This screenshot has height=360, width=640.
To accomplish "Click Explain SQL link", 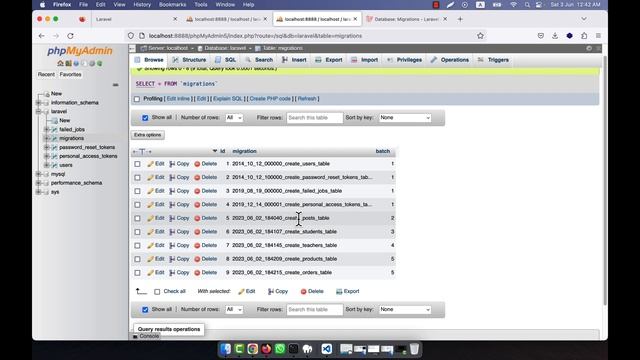I will pyautogui.click(x=228, y=99).
